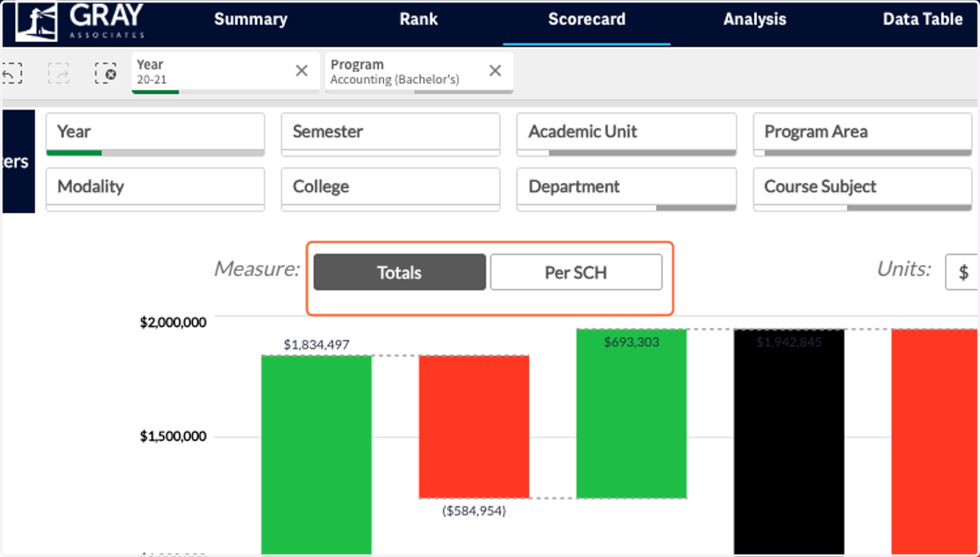Viewport: 980px width, 557px height.
Task: Switch to the Scorecard tab
Action: [x=586, y=20]
